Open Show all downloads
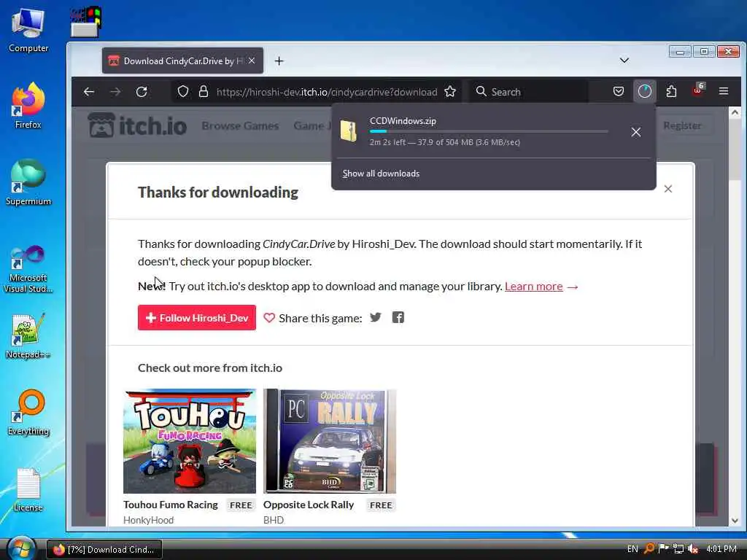Viewport: 747px width, 560px height. point(381,174)
